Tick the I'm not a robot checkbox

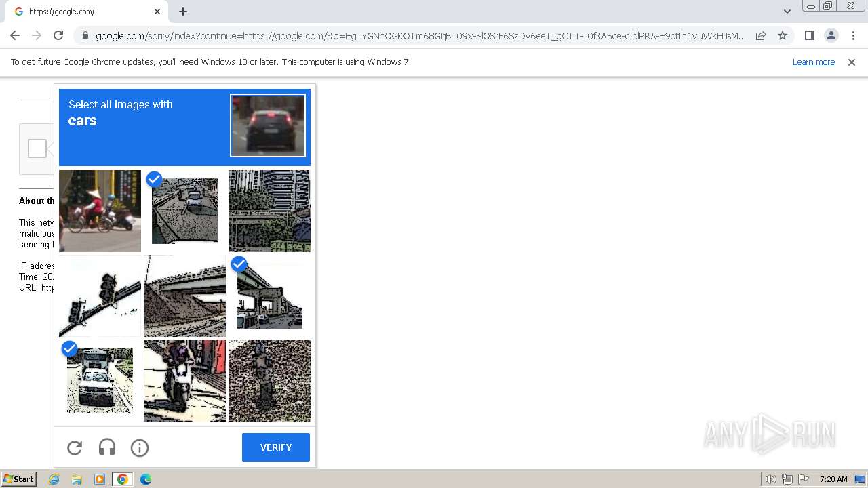[x=37, y=148]
